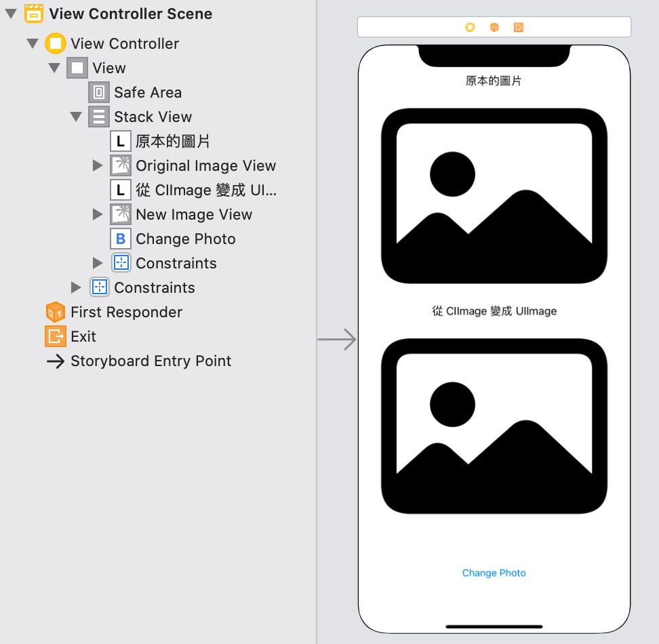Collapse the View disclosure triangle
This screenshot has width=659, height=644.
[54, 68]
